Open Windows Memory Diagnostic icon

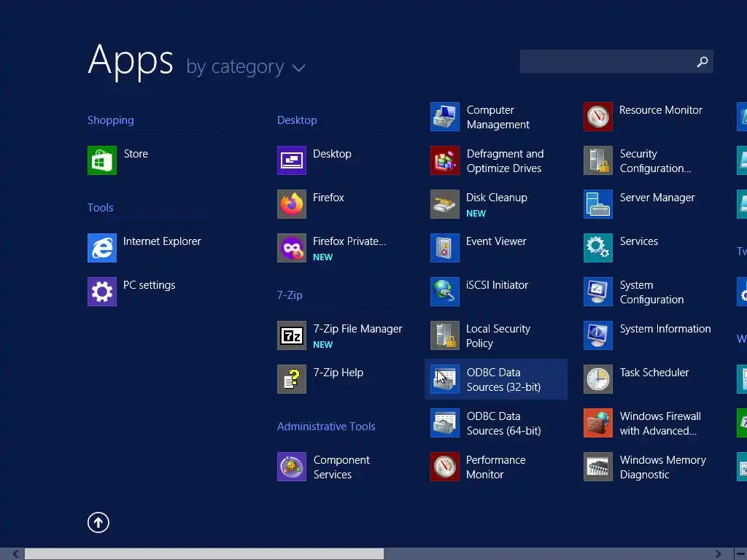598,467
